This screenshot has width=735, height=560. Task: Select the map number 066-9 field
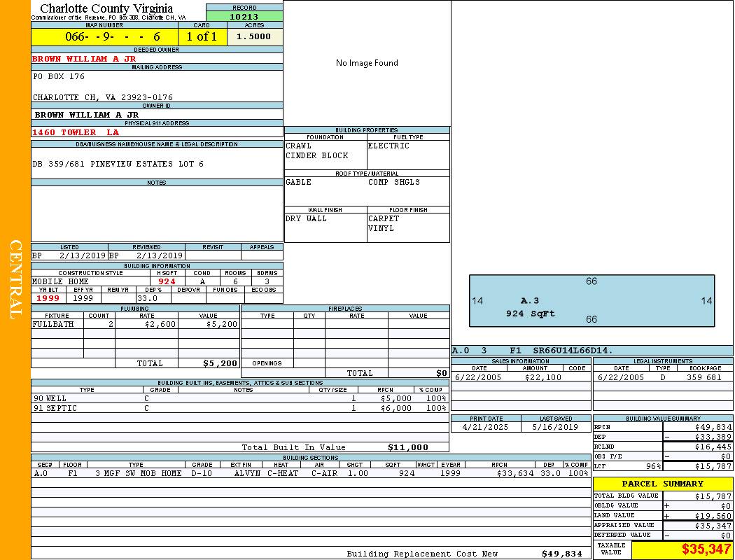[104, 36]
